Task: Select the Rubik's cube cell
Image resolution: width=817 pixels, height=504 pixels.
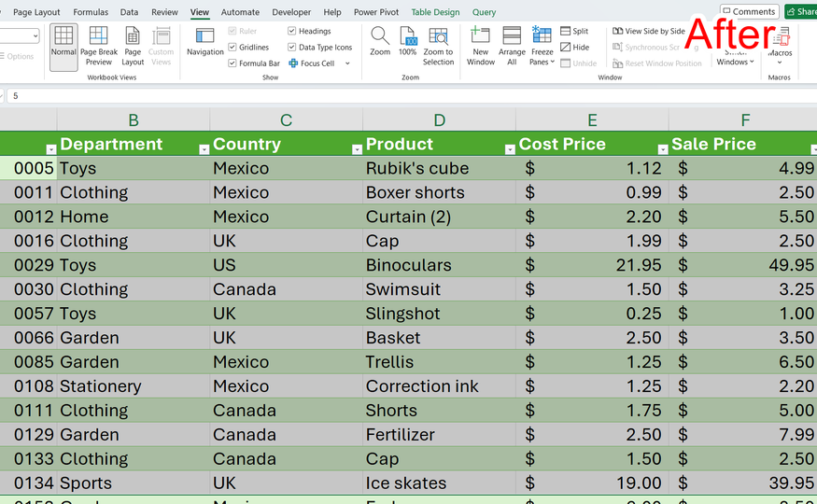Action: click(x=439, y=168)
